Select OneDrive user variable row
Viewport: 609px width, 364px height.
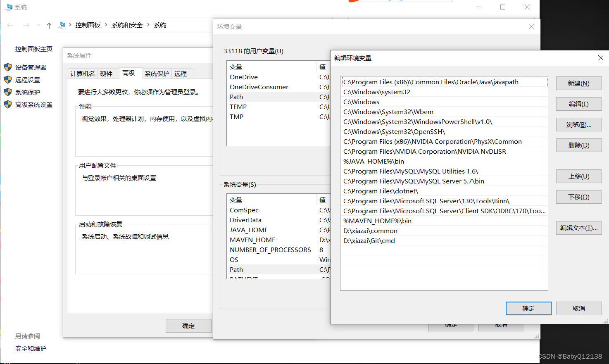pos(279,77)
